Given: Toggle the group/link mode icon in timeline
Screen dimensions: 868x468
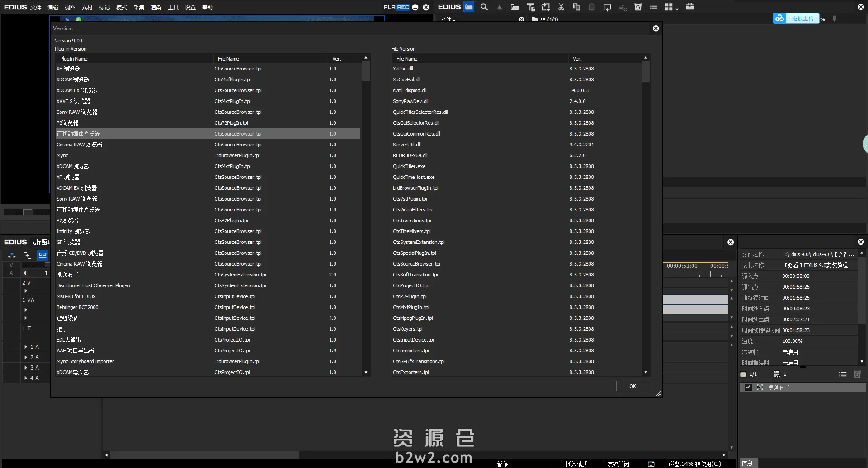Looking at the screenshot, I should pyautogui.click(x=42, y=255).
